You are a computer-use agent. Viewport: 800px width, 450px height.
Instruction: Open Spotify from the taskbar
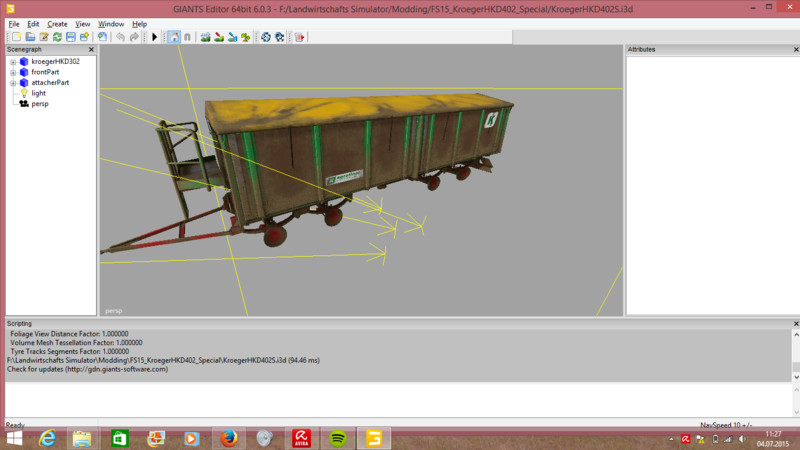pos(338,438)
